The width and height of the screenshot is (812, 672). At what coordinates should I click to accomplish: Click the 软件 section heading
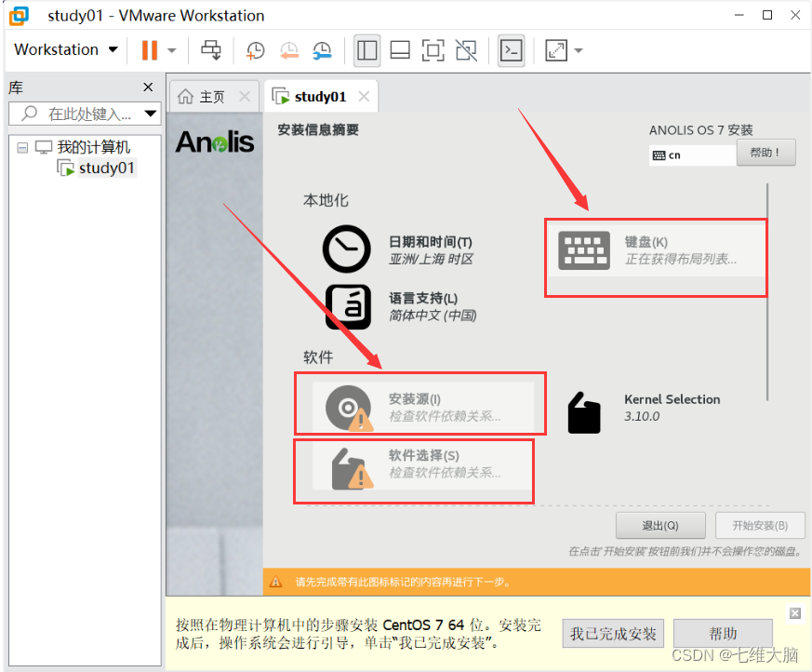tap(318, 357)
